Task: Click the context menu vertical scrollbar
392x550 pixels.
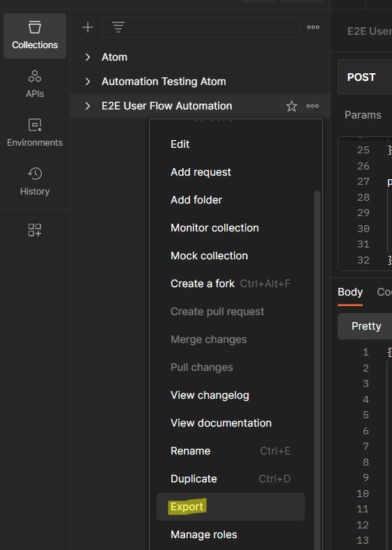Action: (317, 370)
